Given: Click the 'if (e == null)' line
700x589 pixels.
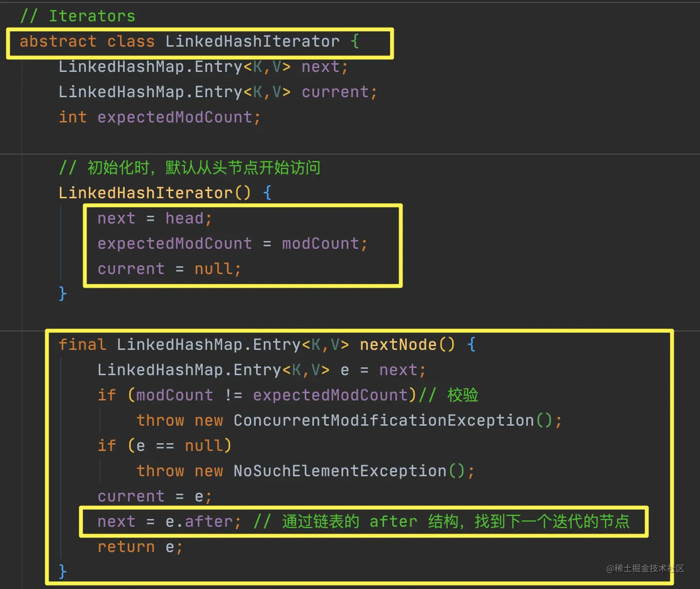Looking at the screenshot, I should coord(164,446).
